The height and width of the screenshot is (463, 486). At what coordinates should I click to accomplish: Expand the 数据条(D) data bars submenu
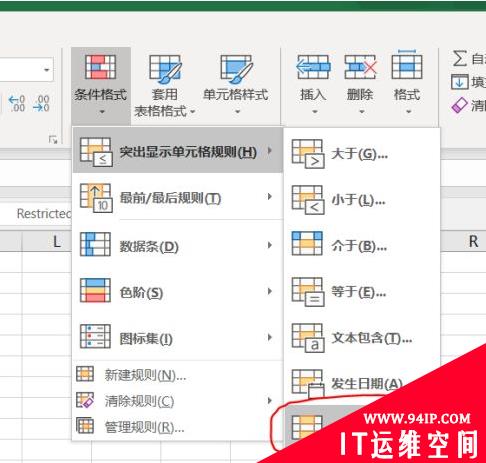pyautogui.click(x=177, y=246)
